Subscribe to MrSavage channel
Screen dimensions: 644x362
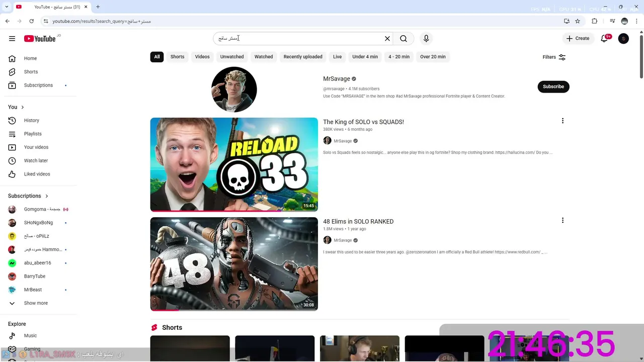tap(553, 86)
